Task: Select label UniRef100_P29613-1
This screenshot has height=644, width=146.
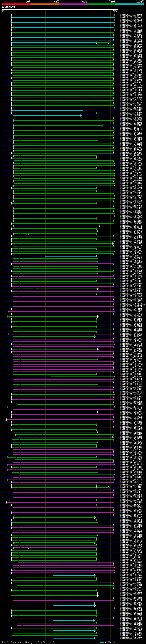Action: click(133, 470)
